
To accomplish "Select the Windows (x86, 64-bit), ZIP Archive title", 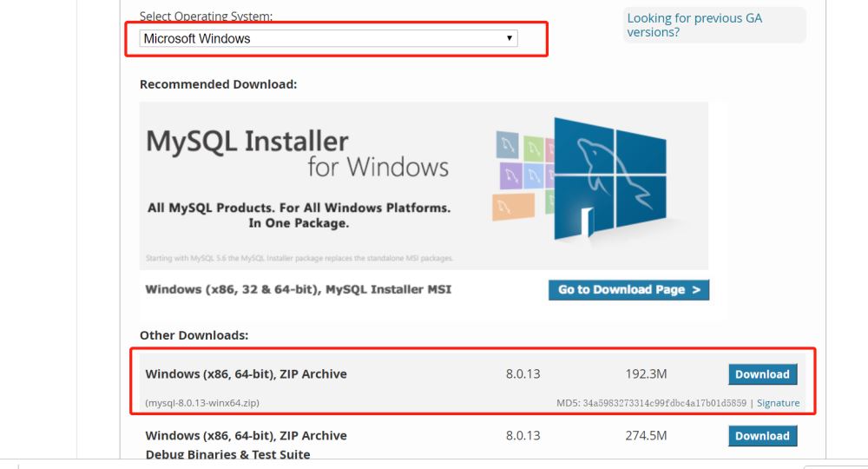I will point(246,374).
